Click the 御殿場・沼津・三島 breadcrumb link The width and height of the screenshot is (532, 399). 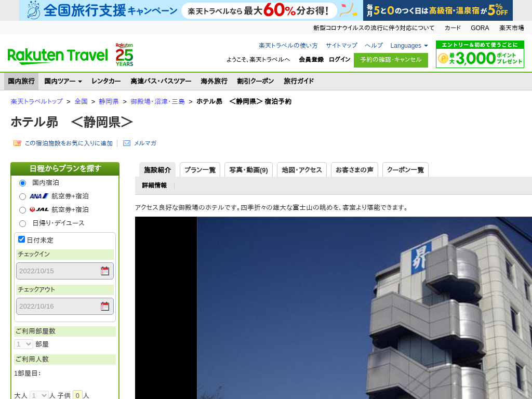158,101
